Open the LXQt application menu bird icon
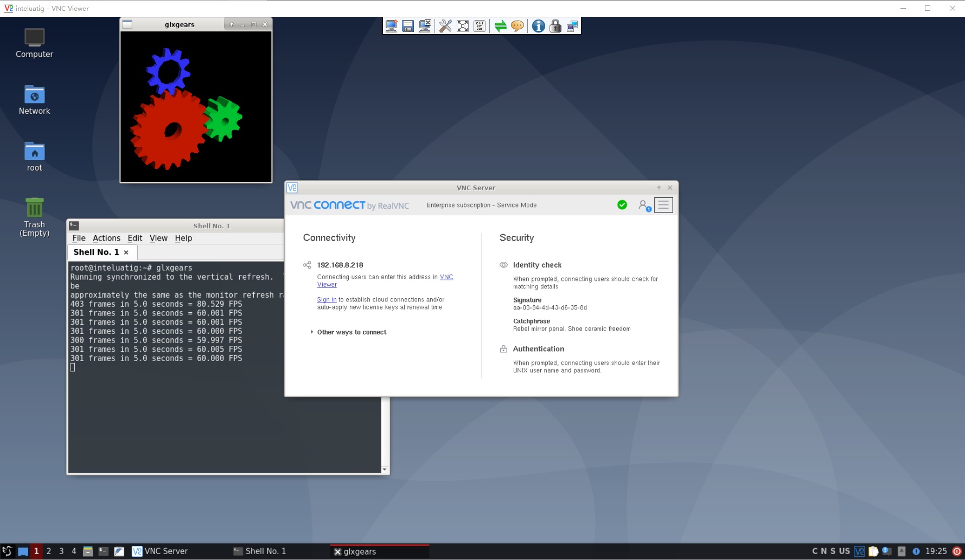The image size is (965, 560). point(7,551)
